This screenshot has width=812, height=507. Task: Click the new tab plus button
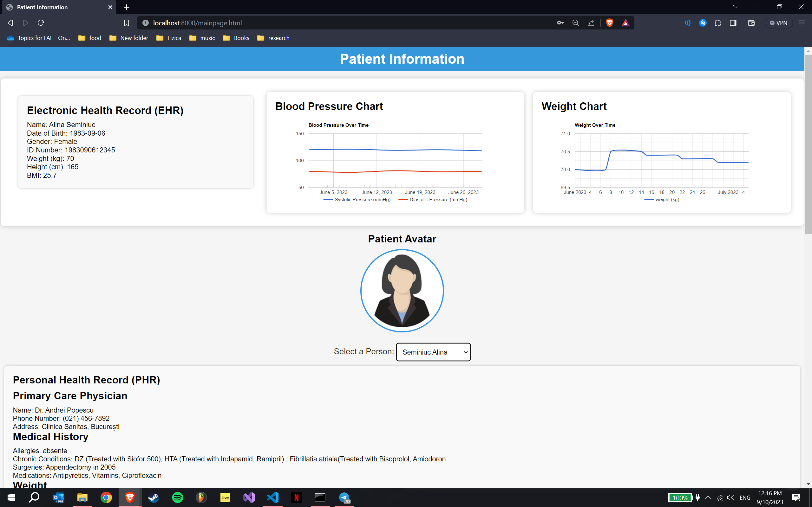pos(127,7)
